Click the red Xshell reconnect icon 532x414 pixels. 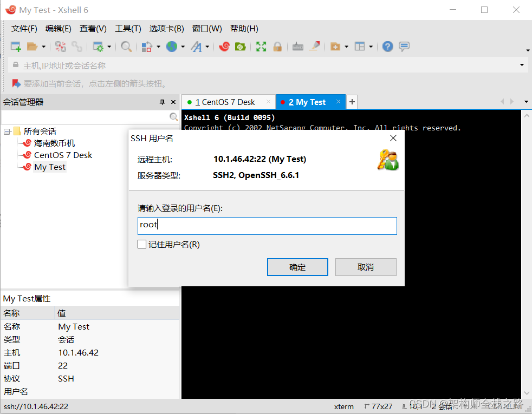pos(224,47)
